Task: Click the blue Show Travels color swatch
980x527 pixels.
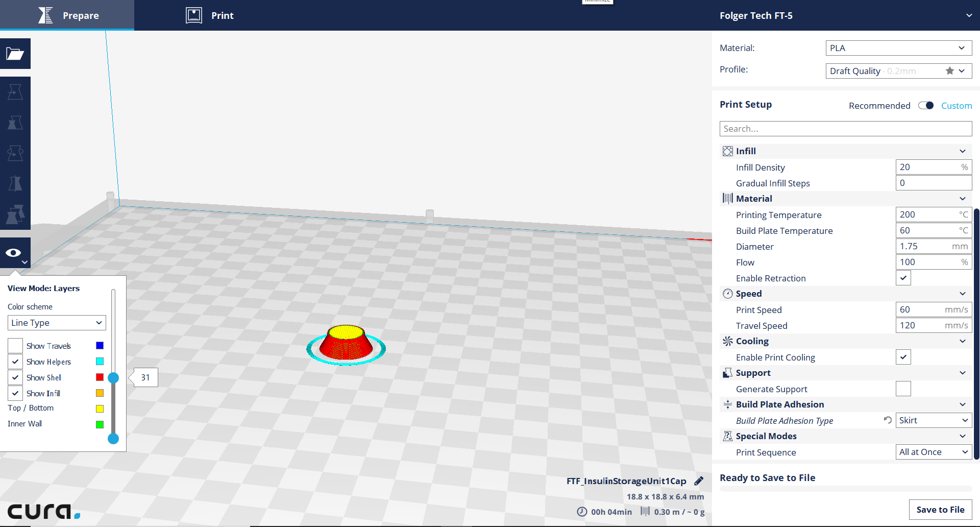Action: point(100,346)
